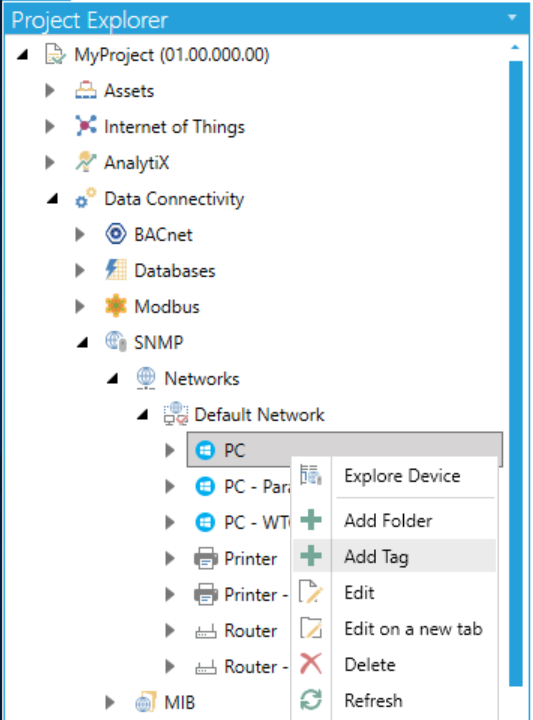Click the green Refresh arrows icon

311,700
